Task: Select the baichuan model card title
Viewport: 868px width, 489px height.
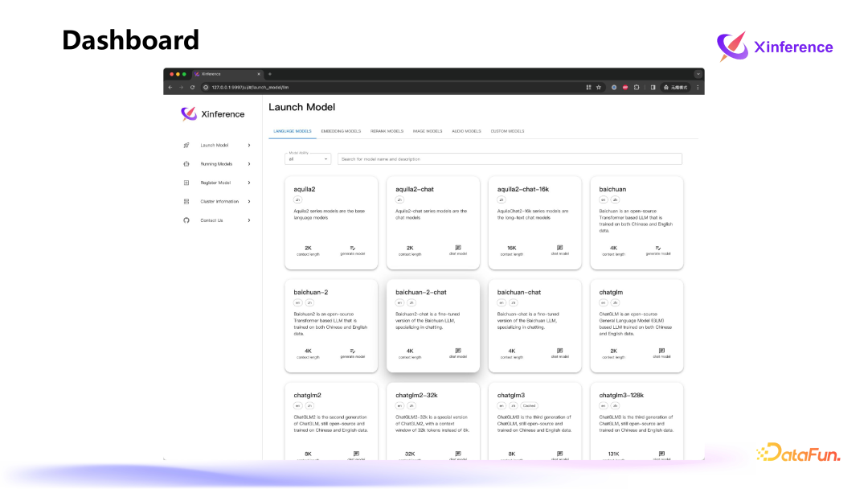Action: (x=612, y=189)
